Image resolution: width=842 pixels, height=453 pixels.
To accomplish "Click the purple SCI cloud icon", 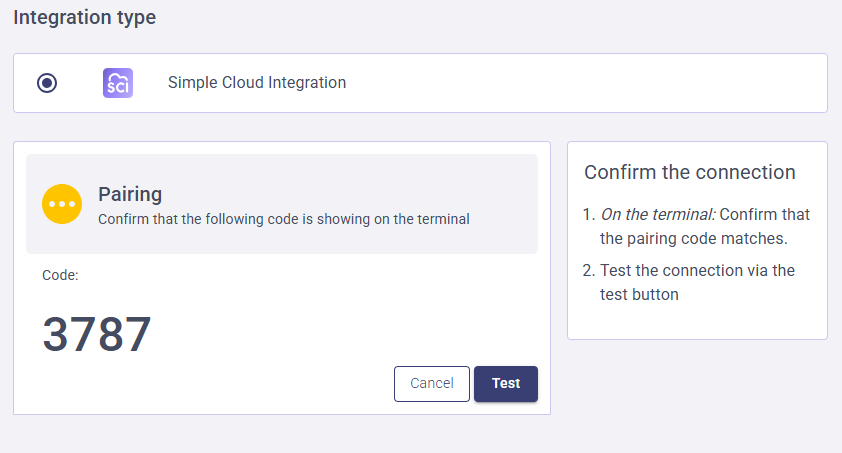I will point(118,83).
